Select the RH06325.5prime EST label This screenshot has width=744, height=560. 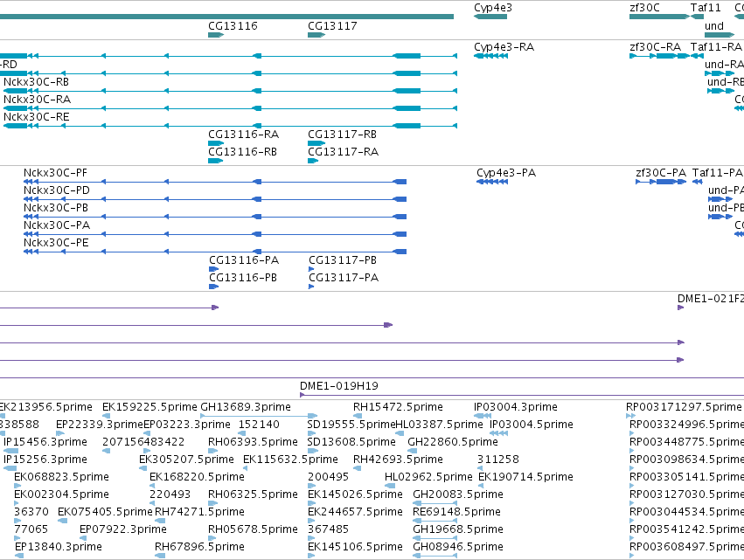pyautogui.click(x=253, y=494)
